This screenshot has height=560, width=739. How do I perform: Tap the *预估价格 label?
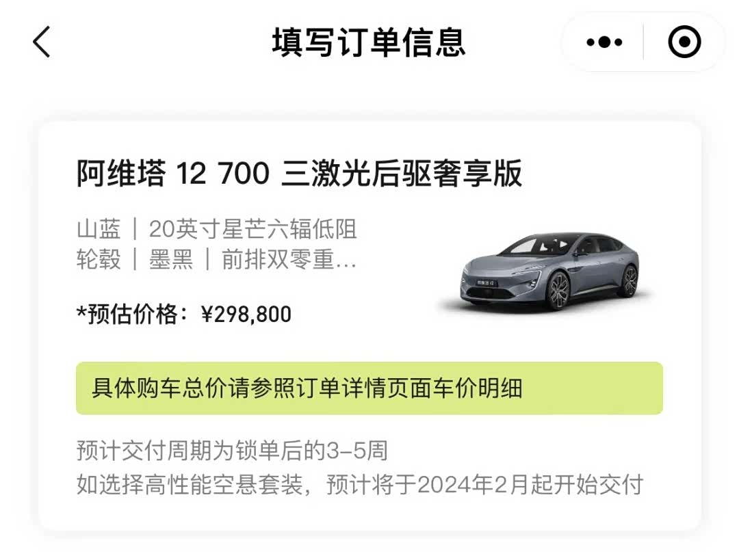[133, 314]
